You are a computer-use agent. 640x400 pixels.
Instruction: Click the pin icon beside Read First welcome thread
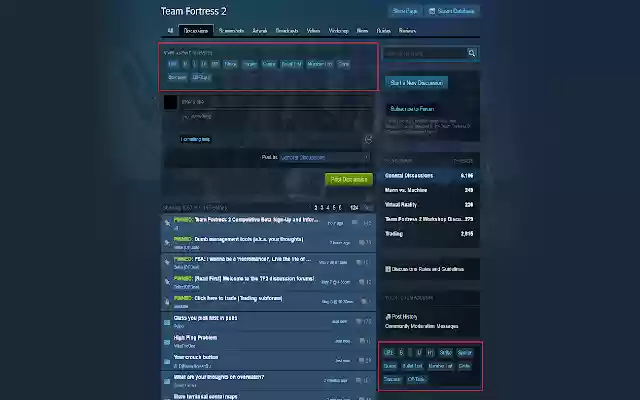[167, 282]
